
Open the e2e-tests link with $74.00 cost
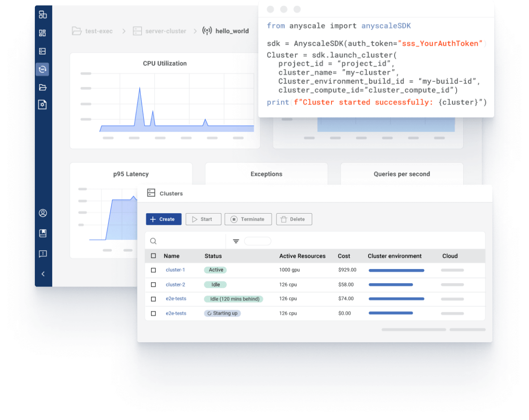(176, 298)
